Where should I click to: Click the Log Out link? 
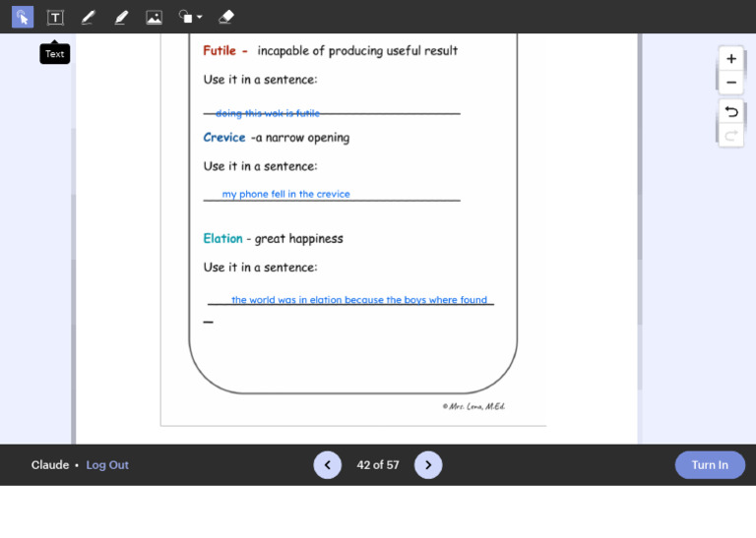pyautogui.click(x=107, y=465)
